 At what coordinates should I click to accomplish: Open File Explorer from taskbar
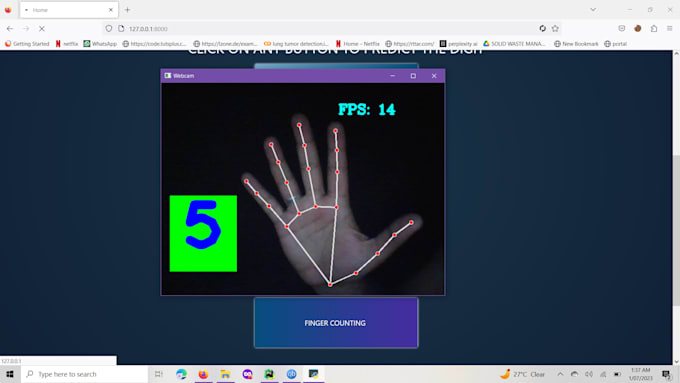coord(225,374)
